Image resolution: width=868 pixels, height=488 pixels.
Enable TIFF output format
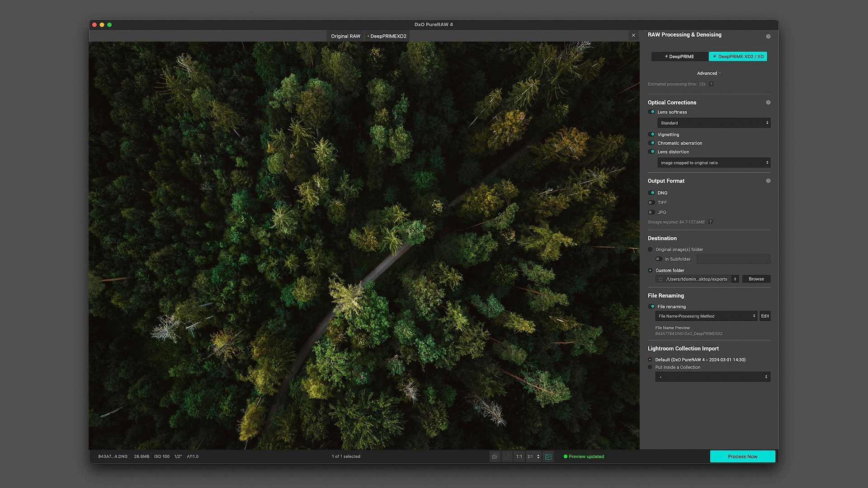click(651, 202)
